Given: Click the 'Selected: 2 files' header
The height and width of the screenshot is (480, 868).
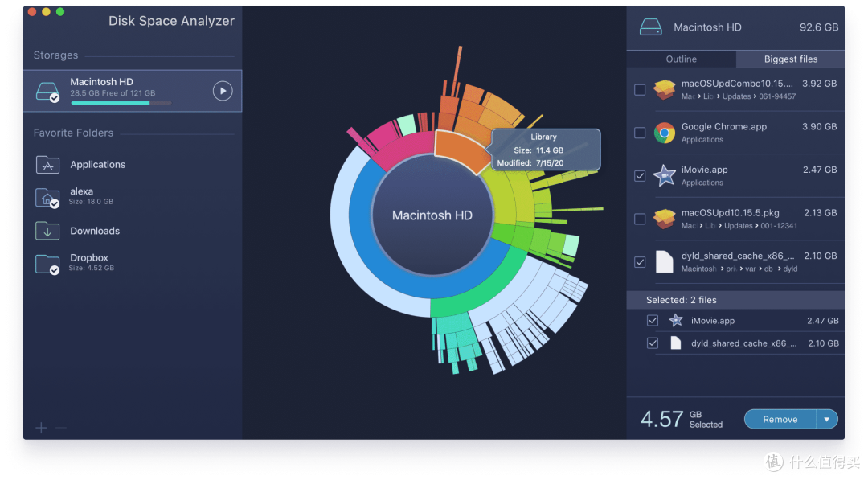Looking at the screenshot, I should [682, 300].
